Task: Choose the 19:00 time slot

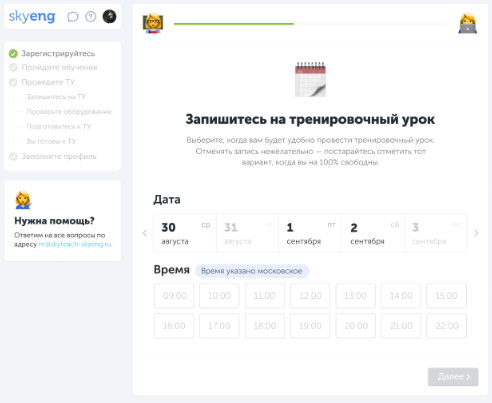Action: (310, 326)
